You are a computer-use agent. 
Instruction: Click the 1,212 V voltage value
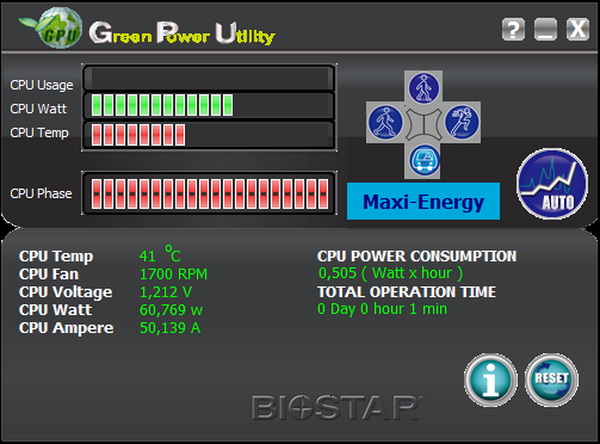coord(165,292)
